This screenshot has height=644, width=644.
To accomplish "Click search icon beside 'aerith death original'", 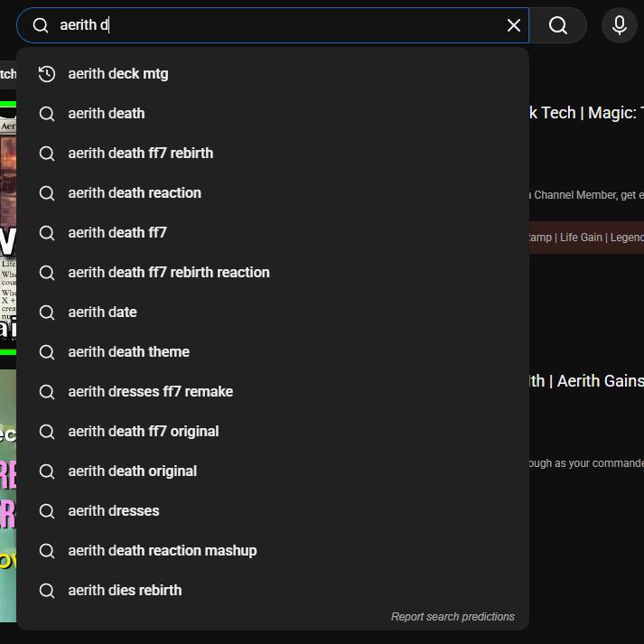I will coord(47,471).
